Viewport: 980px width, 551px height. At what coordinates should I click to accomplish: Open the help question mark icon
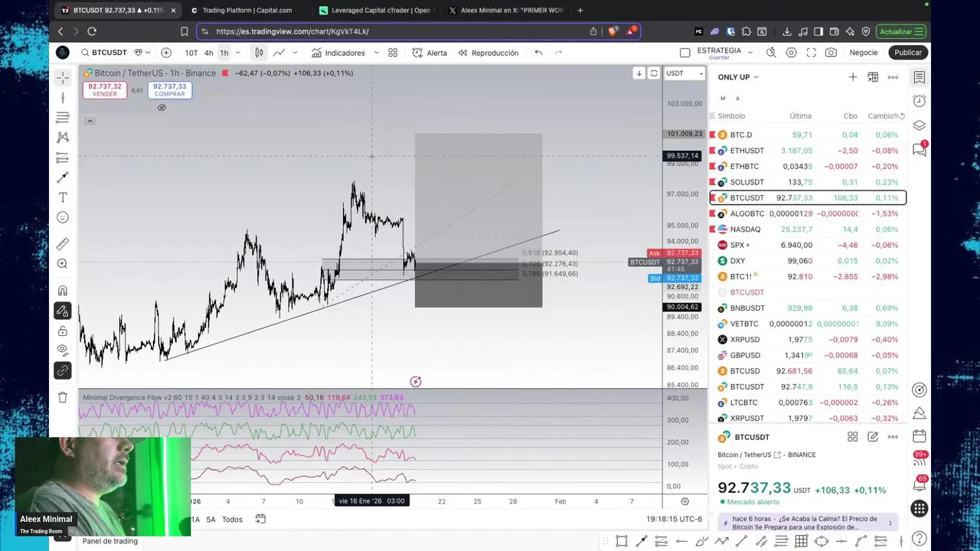[920, 539]
